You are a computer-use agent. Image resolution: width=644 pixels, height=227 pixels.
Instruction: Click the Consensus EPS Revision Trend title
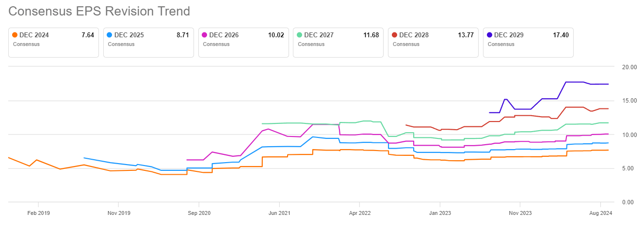pyautogui.click(x=99, y=11)
